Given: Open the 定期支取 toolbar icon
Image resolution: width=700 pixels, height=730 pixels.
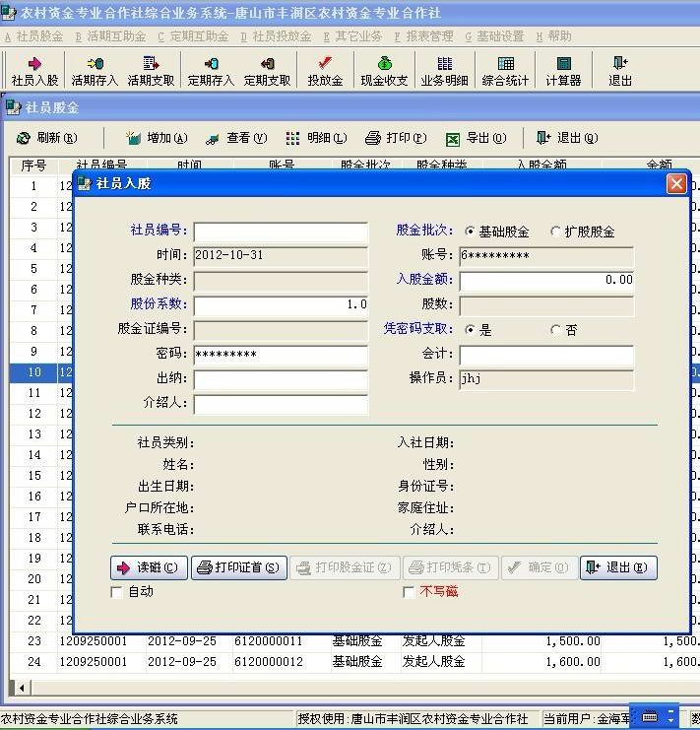Looking at the screenshot, I should [x=267, y=71].
